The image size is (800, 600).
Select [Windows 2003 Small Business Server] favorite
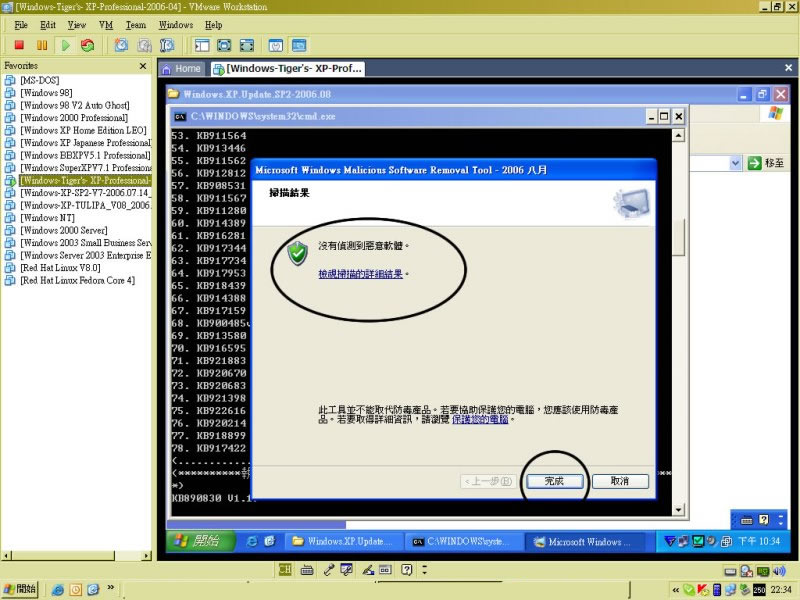(x=86, y=243)
